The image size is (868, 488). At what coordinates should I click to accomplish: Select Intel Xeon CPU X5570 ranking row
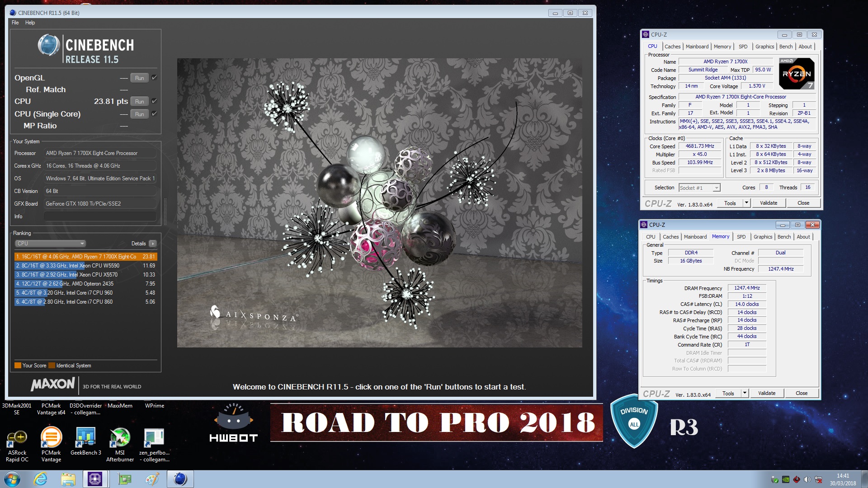[x=85, y=275]
